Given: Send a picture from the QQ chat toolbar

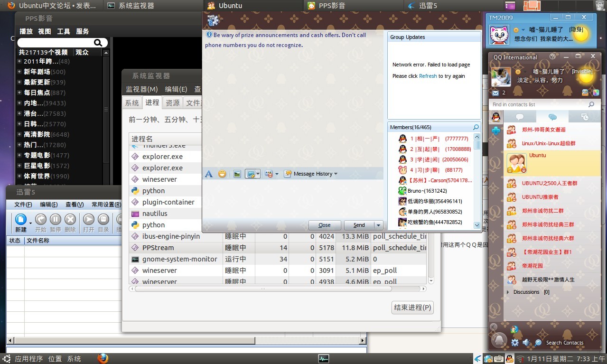Looking at the screenshot, I should [x=237, y=174].
